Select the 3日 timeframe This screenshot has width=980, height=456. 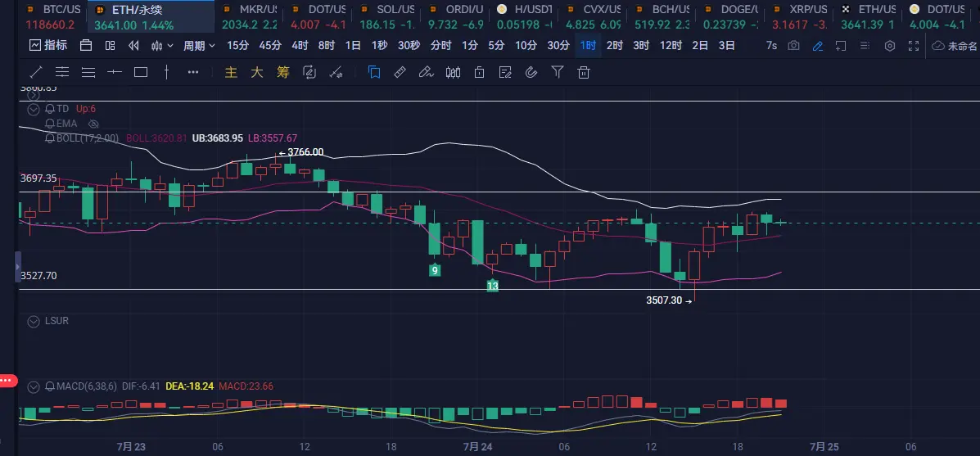tap(727, 46)
